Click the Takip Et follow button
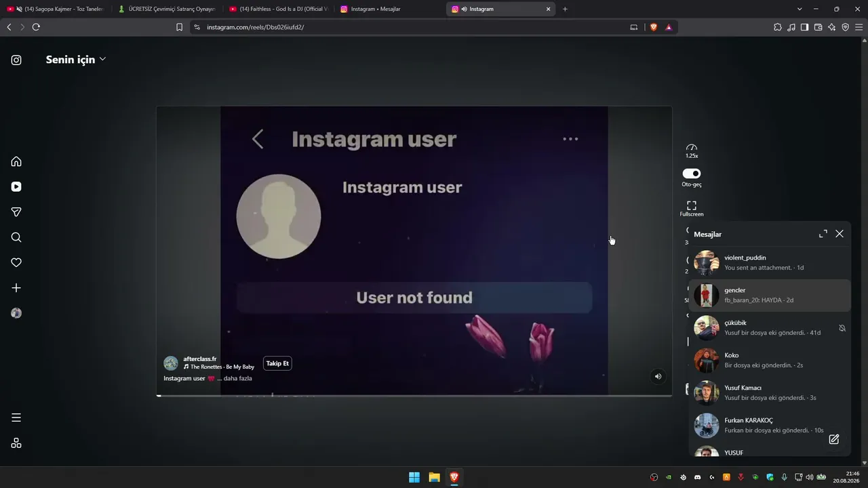868x488 pixels. tap(277, 363)
